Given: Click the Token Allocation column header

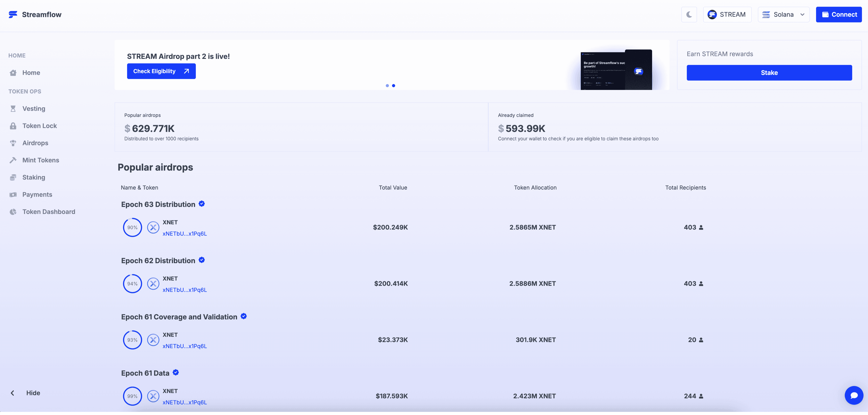Looking at the screenshot, I should point(535,187).
